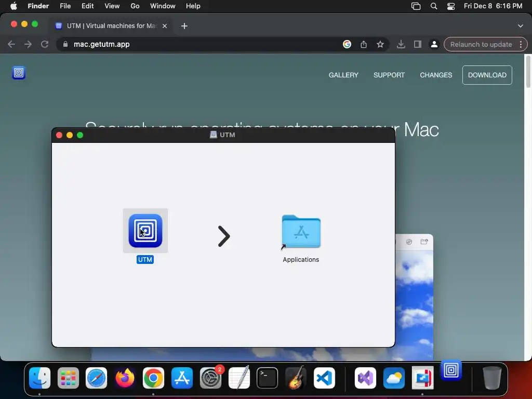Open Chrome's three-dot menu
532x399 pixels.
tap(521, 45)
